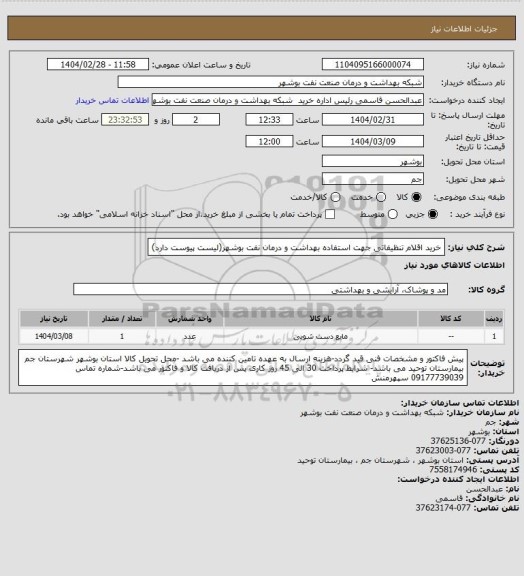The image size is (524, 576).
Task: Click the کد کالا column header
Action: (451, 319)
